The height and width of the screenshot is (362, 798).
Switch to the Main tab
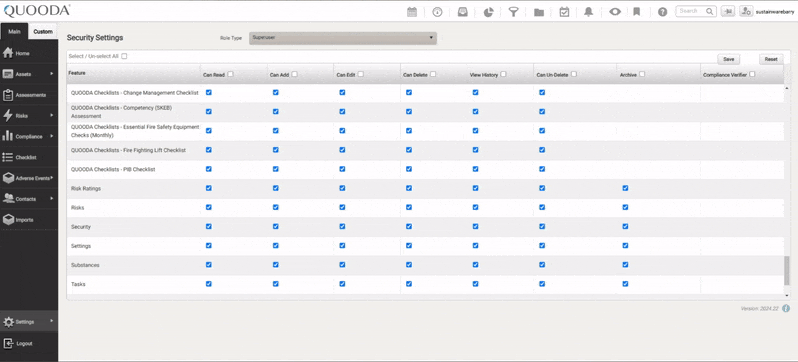pos(14,32)
